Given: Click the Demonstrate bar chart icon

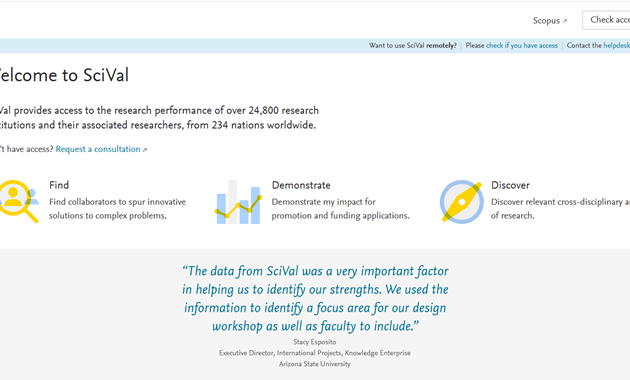Looking at the screenshot, I should [238, 202].
